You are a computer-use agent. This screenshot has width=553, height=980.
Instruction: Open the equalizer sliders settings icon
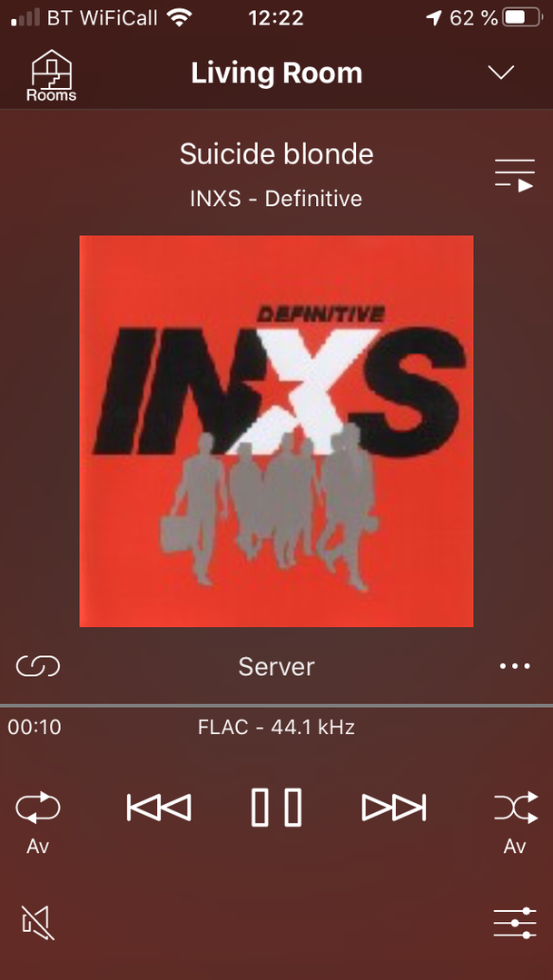tap(515, 923)
